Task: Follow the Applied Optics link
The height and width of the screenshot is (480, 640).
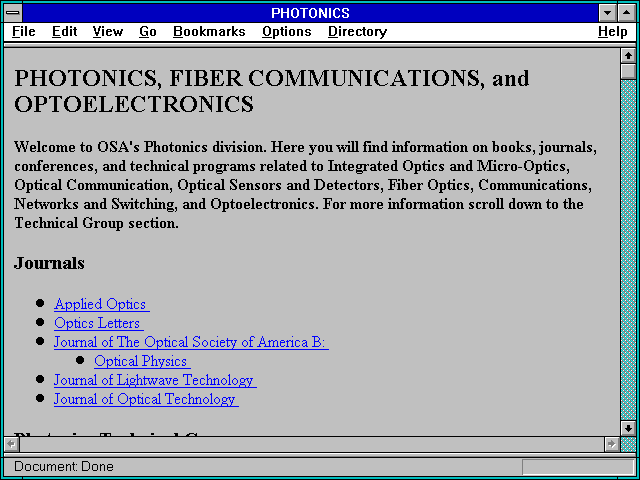Action: tap(102, 304)
